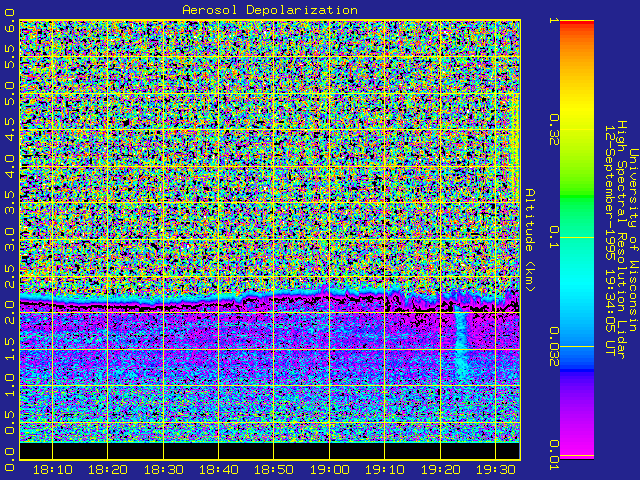
Task: Click the 4.5 altitude axis label
Action: pos(9,130)
